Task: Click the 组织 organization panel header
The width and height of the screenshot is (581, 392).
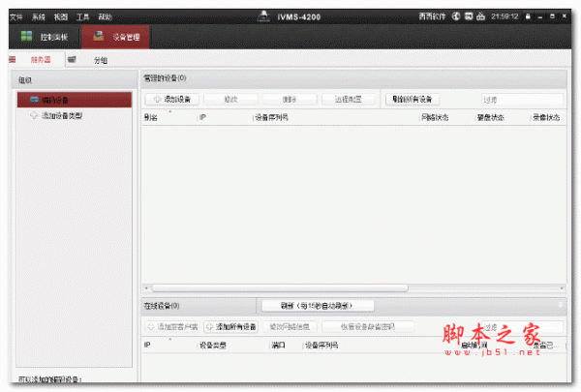Action: tap(25, 80)
